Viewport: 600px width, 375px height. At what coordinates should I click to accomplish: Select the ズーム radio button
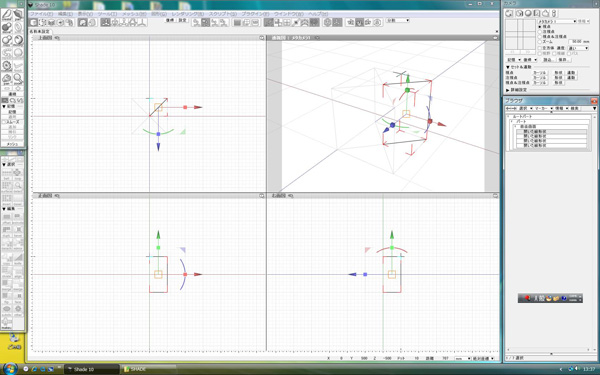540,41
